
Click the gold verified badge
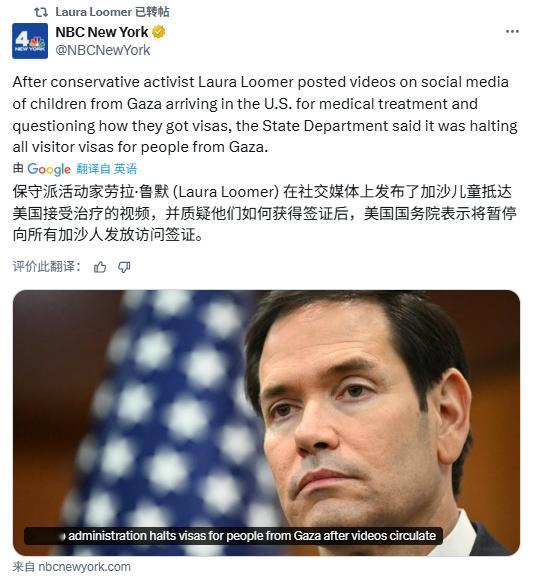click(158, 32)
